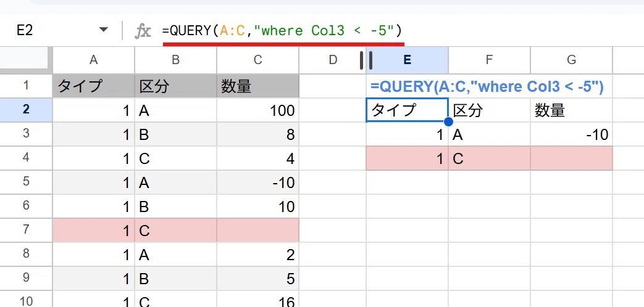This screenshot has height=307, width=644.
Task: Click cell C9 with value 5
Action: (258, 278)
